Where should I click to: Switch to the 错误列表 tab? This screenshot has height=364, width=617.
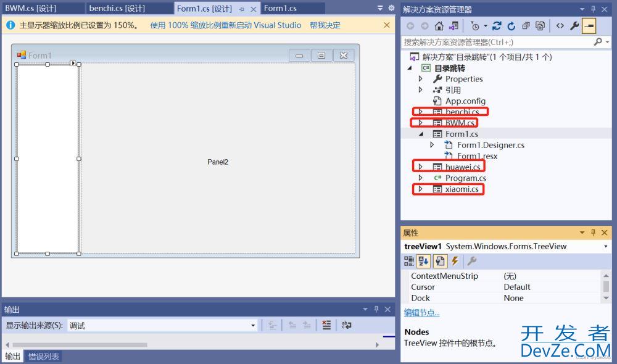(x=43, y=357)
